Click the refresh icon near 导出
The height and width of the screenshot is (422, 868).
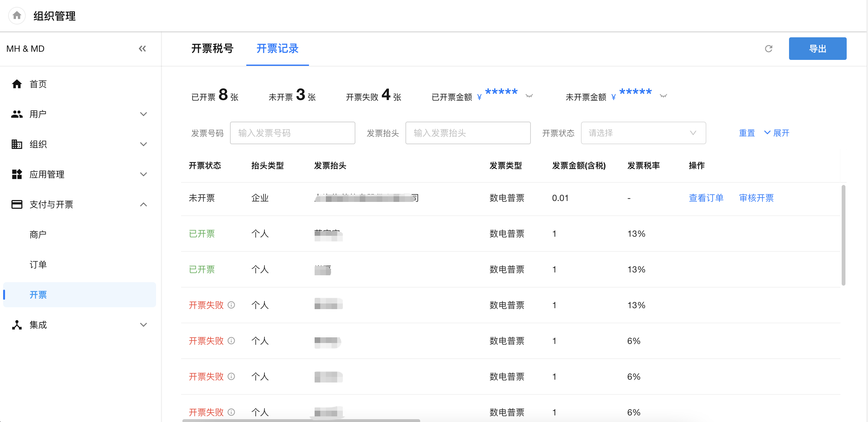768,49
